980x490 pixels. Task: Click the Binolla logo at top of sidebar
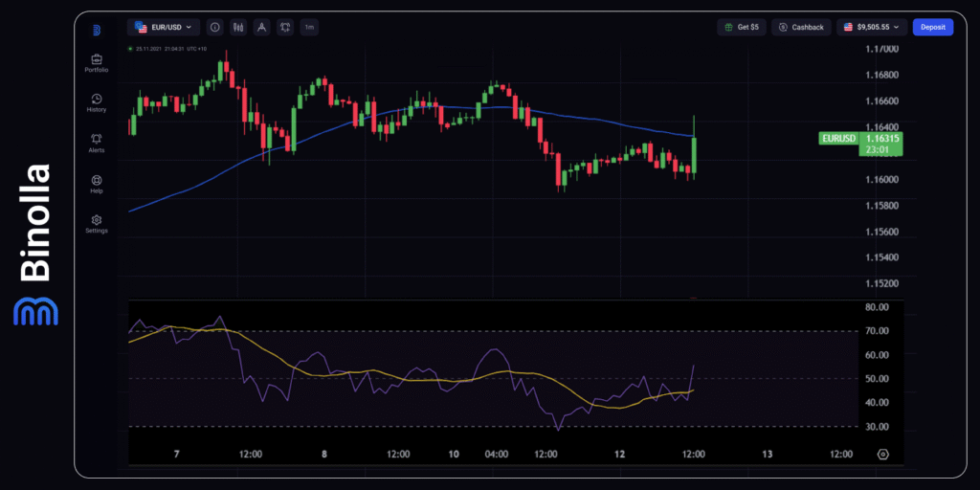[x=97, y=31]
